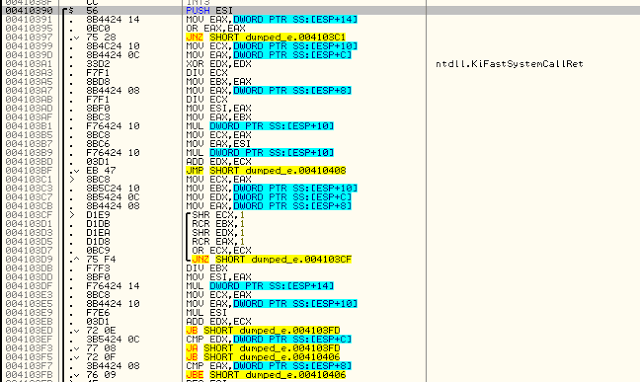The height and width of the screenshot is (382, 640).
Task: Click MUL DWORD PTR SS:[ESP+14] line
Action: click(x=260, y=286)
